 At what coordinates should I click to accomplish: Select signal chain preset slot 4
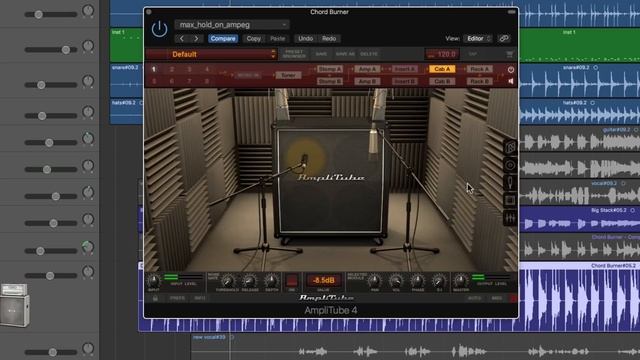click(207, 69)
